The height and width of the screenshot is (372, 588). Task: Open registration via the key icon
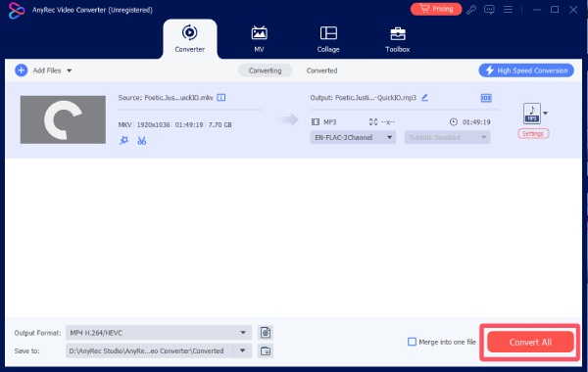click(x=471, y=10)
